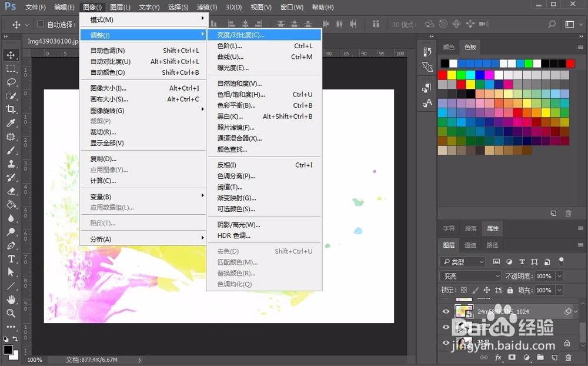This screenshot has width=588, height=366.
Task: Toggle lock all padlock icon
Action: pos(510,290)
